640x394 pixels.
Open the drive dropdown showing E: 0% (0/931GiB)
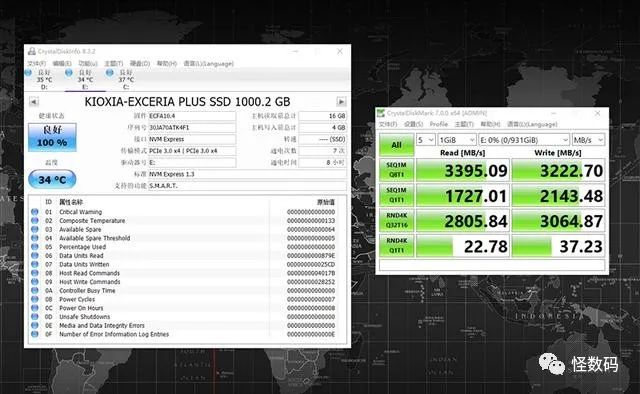(524, 140)
